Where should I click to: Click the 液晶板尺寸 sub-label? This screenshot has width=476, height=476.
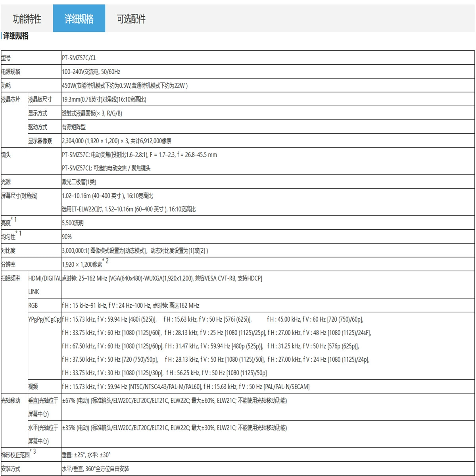pos(40,100)
